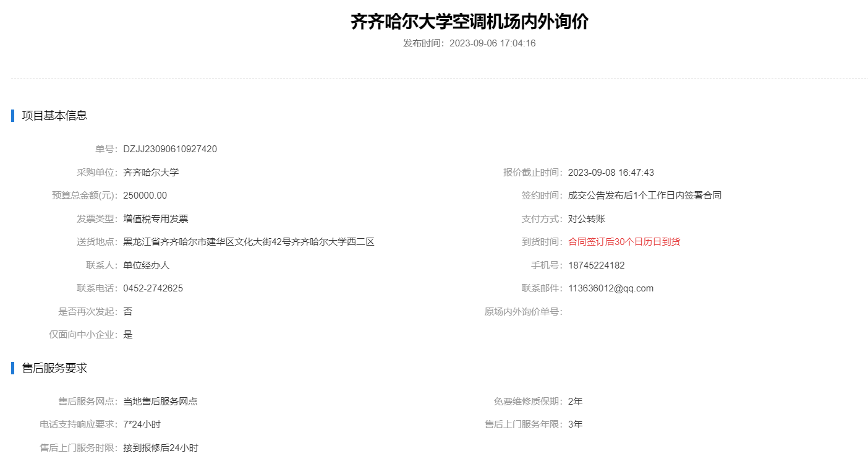Click the landline number 0452-2742625
The width and height of the screenshot is (868, 469).
[153, 288]
